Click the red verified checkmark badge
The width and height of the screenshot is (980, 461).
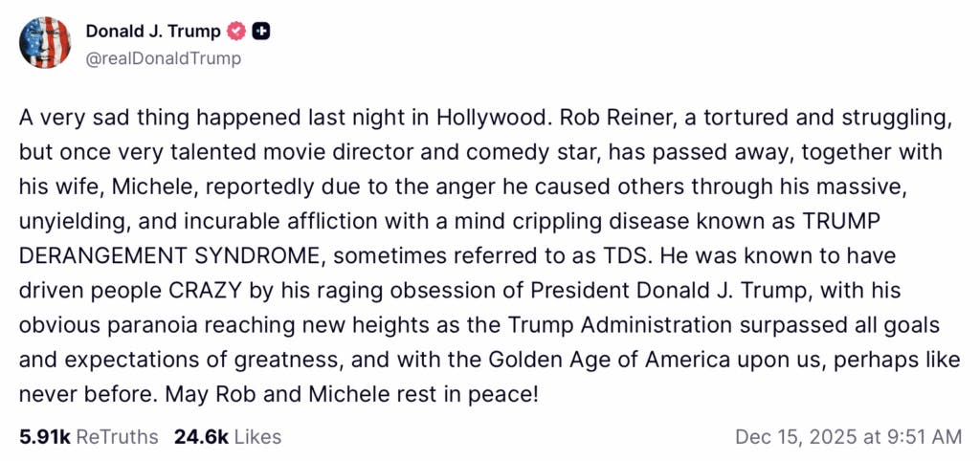[x=236, y=32]
